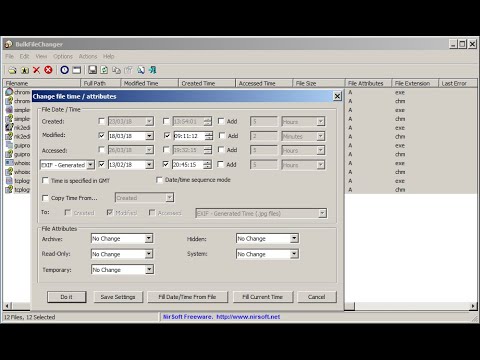Sort by the File Extension column header
Viewport: 480px width, 360px height.
tap(415, 83)
